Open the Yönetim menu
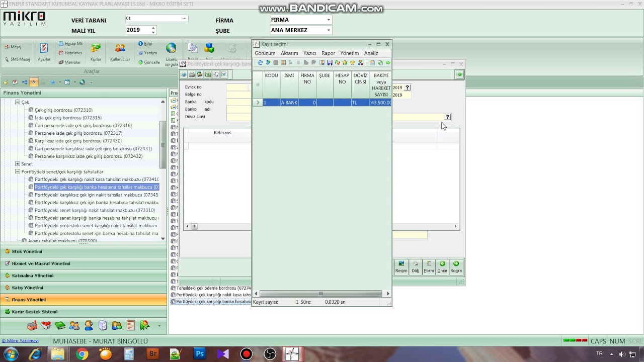Viewport: 644px width, 362px height. click(x=349, y=53)
